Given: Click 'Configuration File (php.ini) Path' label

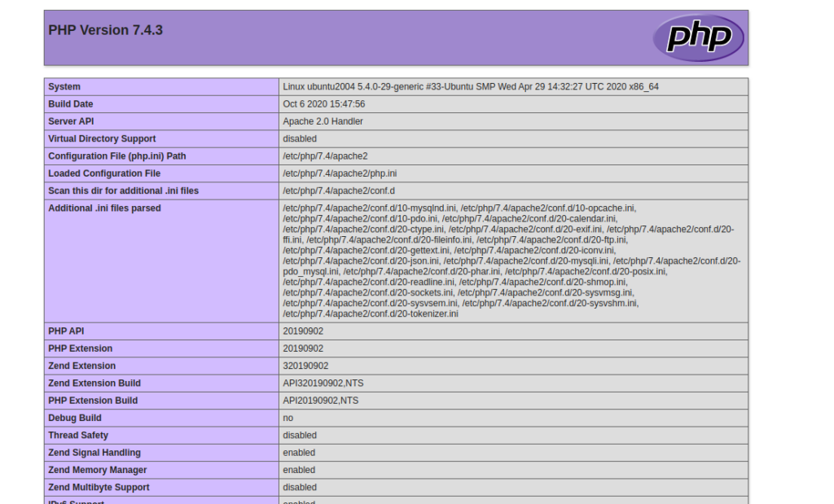Looking at the screenshot, I should pyautogui.click(x=117, y=156).
